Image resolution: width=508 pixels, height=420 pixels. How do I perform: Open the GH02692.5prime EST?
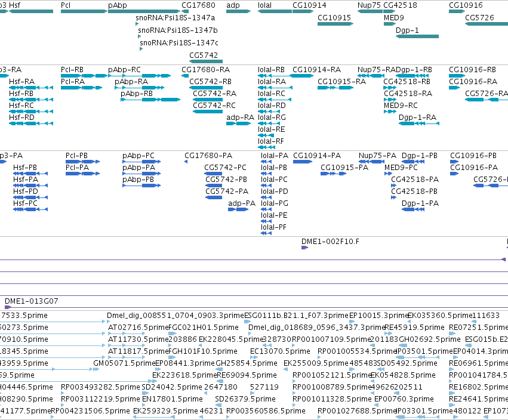(x=430, y=339)
